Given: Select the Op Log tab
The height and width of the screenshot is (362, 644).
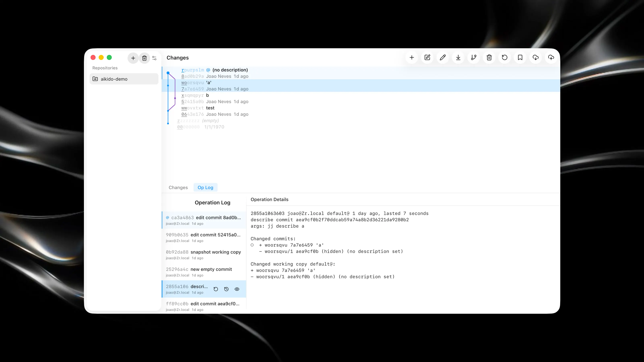Looking at the screenshot, I should click(205, 187).
